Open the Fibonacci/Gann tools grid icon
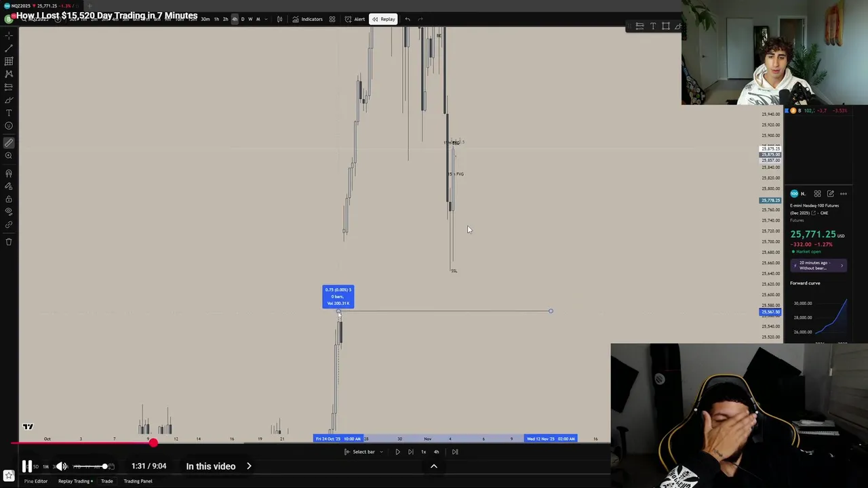The width and height of the screenshot is (868, 488). [9, 61]
